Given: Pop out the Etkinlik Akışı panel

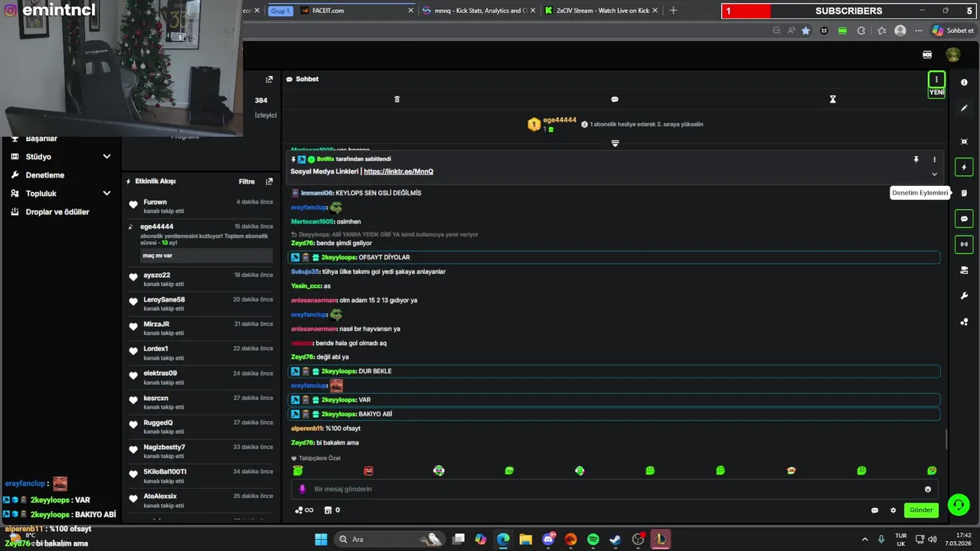Looking at the screenshot, I should pyautogui.click(x=269, y=181).
